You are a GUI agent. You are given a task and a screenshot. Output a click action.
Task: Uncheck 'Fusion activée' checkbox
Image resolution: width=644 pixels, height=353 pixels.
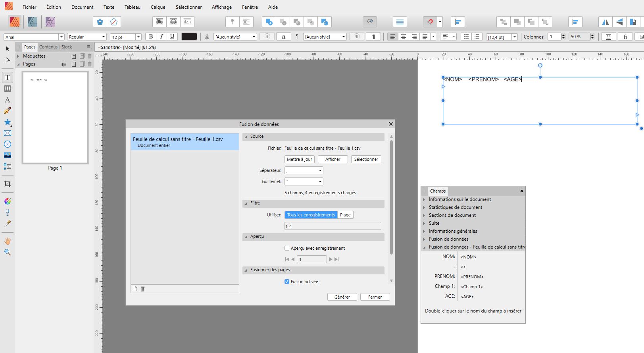(287, 282)
